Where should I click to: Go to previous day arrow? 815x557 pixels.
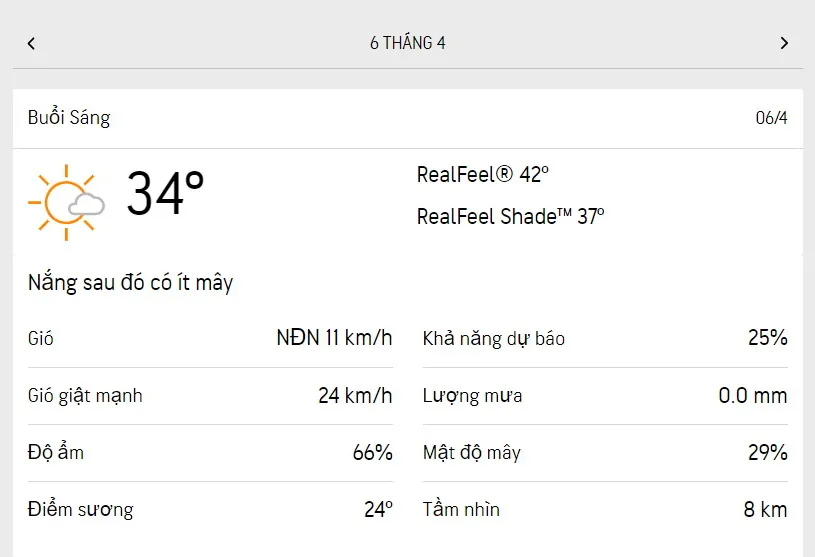pos(31,43)
